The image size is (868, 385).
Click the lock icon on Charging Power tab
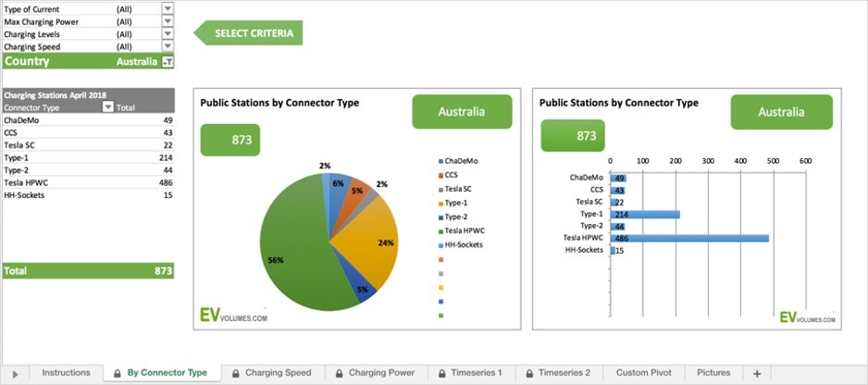pyautogui.click(x=340, y=373)
